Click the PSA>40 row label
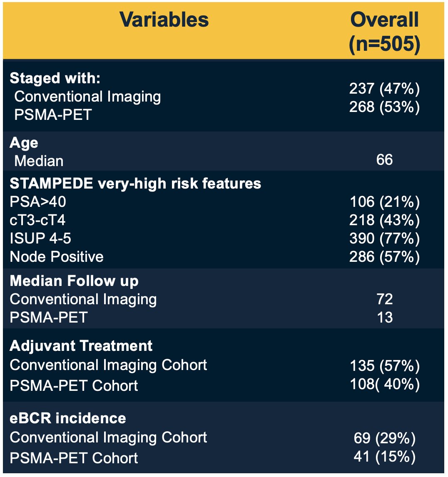Image resolution: width=448 pixels, height=477 pixels. (x=38, y=202)
